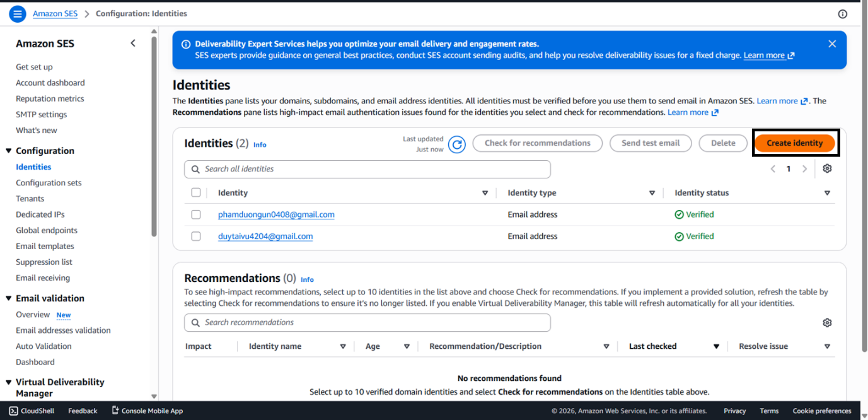
Task: Sort recommendations by Identity name arrow
Action: tap(343, 346)
